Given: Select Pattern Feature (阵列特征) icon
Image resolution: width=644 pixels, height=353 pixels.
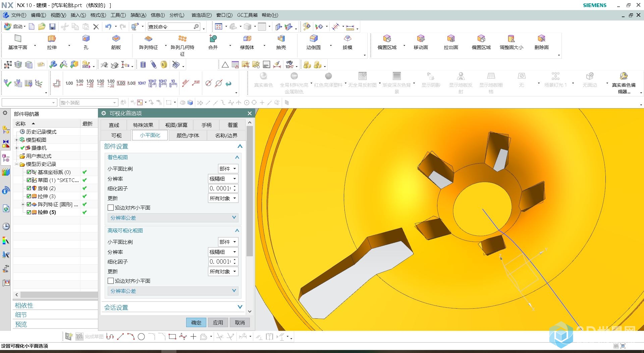Looking at the screenshot, I should click(x=149, y=39).
